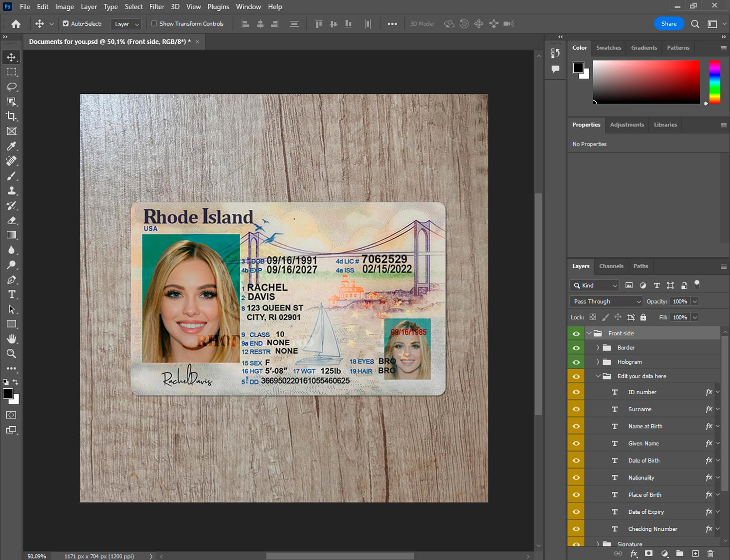730x560 pixels.
Task: Open the Filter menu
Action: (157, 7)
